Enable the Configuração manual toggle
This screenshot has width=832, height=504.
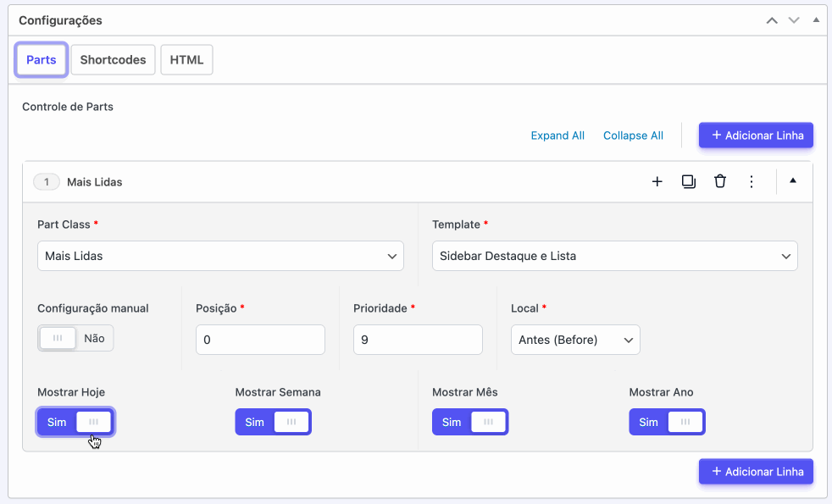point(75,338)
